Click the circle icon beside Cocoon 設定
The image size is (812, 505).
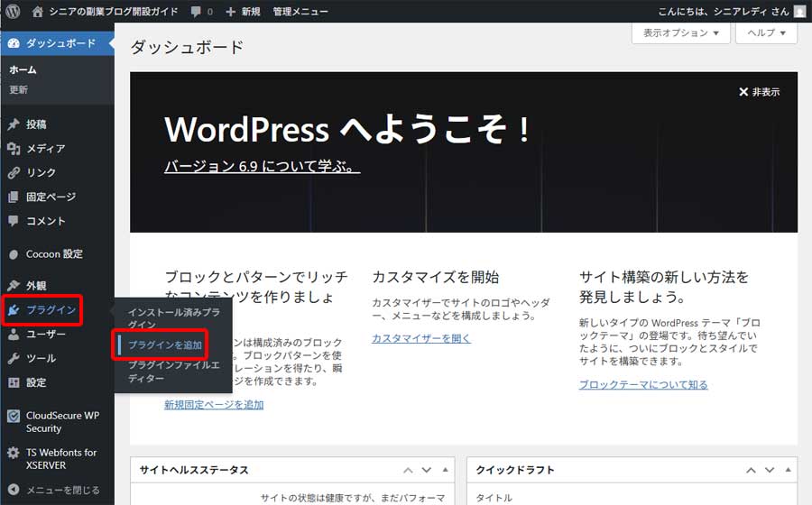coord(14,254)
